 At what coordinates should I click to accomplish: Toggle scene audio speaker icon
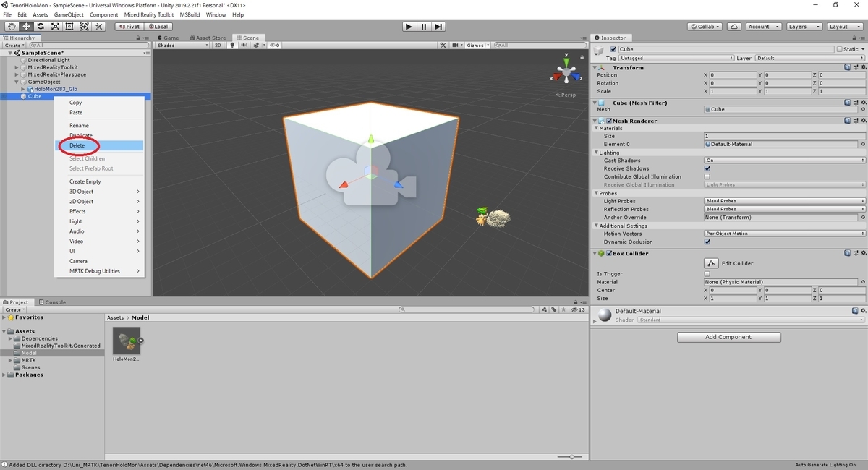point(243,46)
